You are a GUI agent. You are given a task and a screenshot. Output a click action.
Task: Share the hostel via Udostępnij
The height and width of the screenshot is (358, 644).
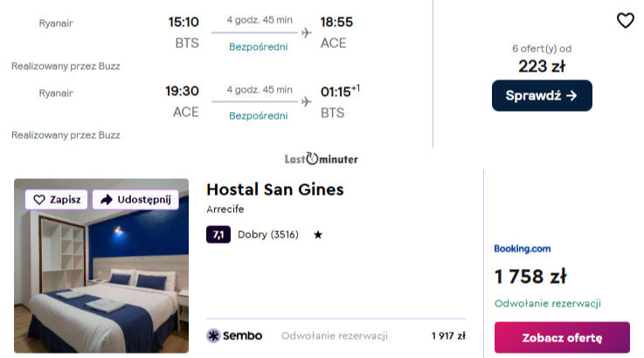tap(135, 200)
